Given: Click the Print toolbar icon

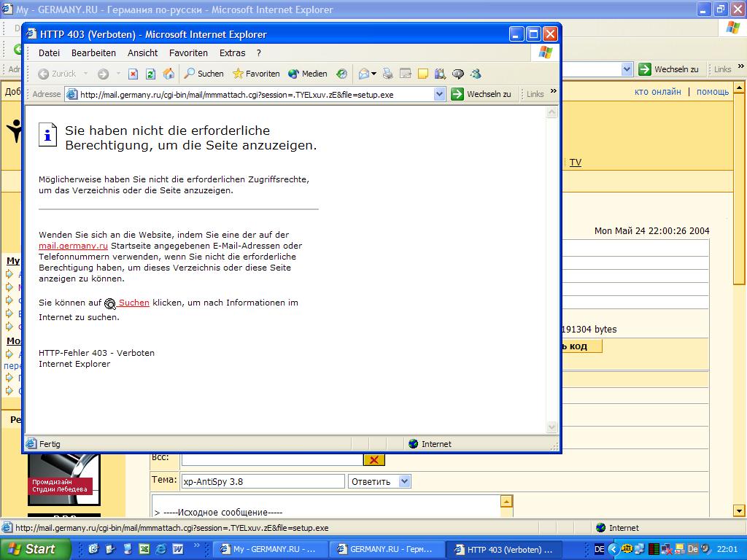Looking at the screenshot, I should (x=388, y=74).
